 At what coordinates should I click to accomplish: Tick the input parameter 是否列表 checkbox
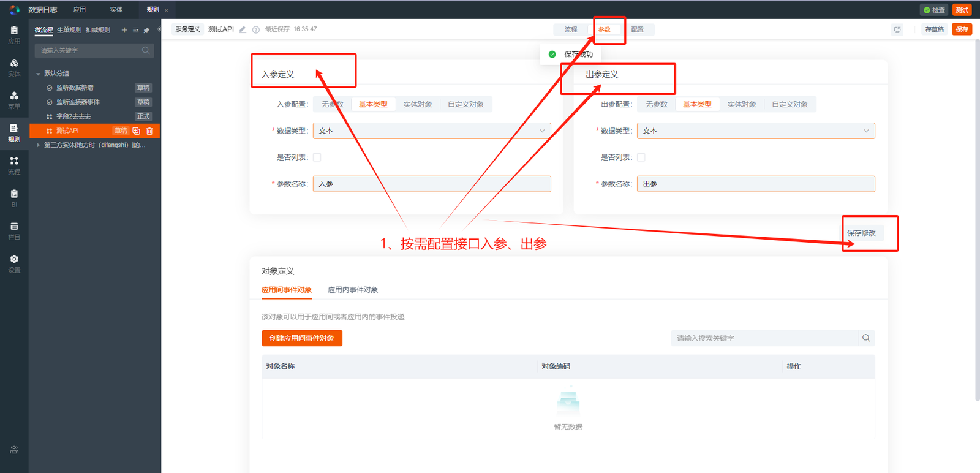317,157
